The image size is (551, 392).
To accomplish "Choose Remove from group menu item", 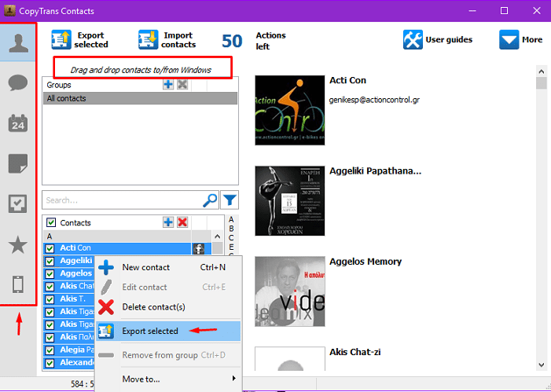I will (x=168, y=355).
